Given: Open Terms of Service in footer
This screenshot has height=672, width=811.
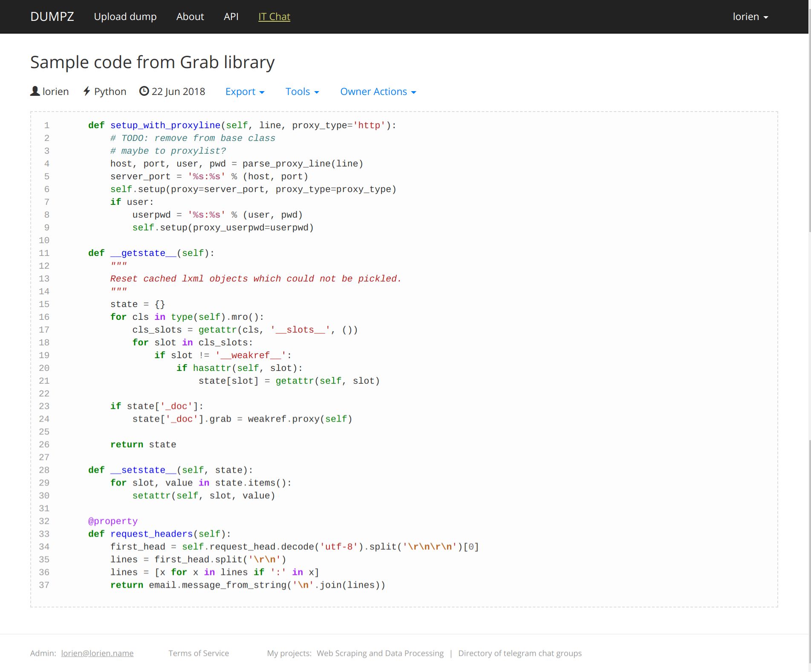Looking at the screenshot, I should pyautogui.click(x=199, y=653).
